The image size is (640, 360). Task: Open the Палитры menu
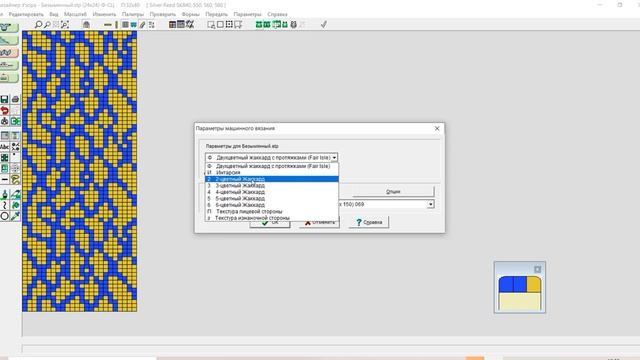(133, 14)
